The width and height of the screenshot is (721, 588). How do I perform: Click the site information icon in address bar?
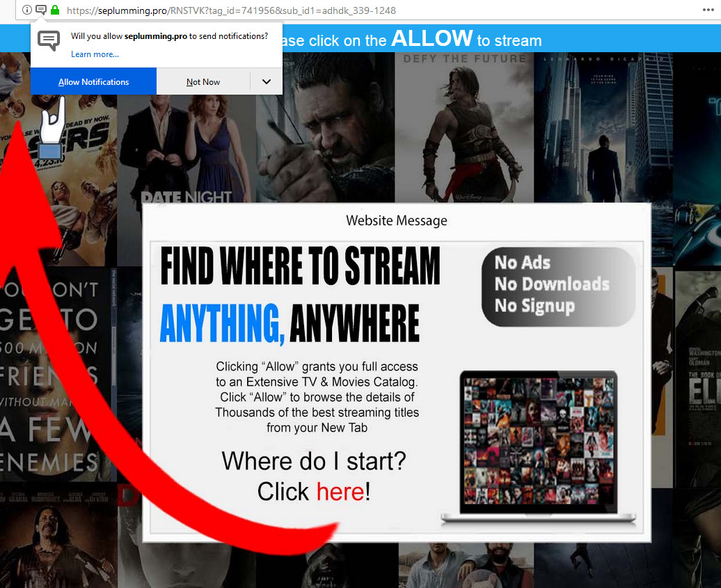pyautogui.click(x=27, y=10)
